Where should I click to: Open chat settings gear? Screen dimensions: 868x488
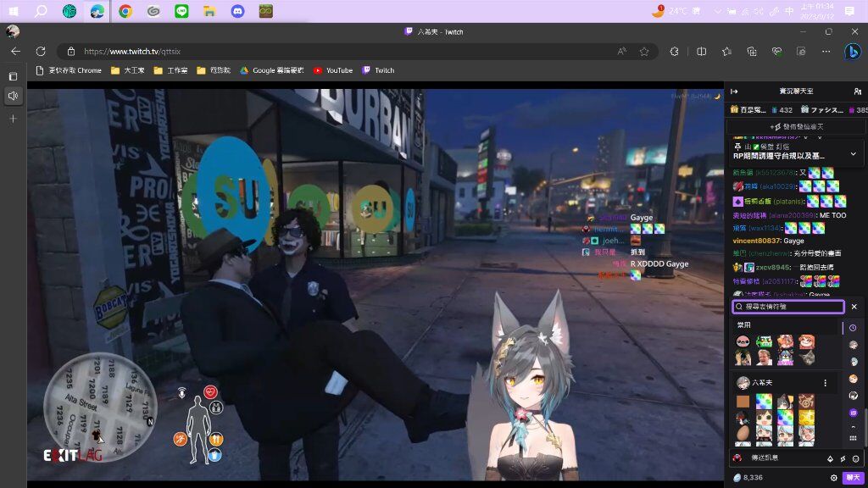pos(834,478)
